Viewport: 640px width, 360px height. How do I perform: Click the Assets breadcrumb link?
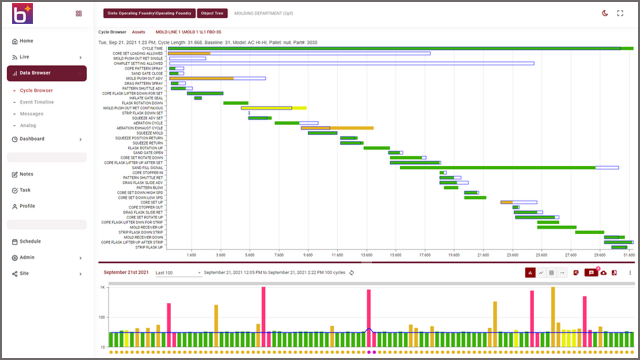click(x=138, y=32)
